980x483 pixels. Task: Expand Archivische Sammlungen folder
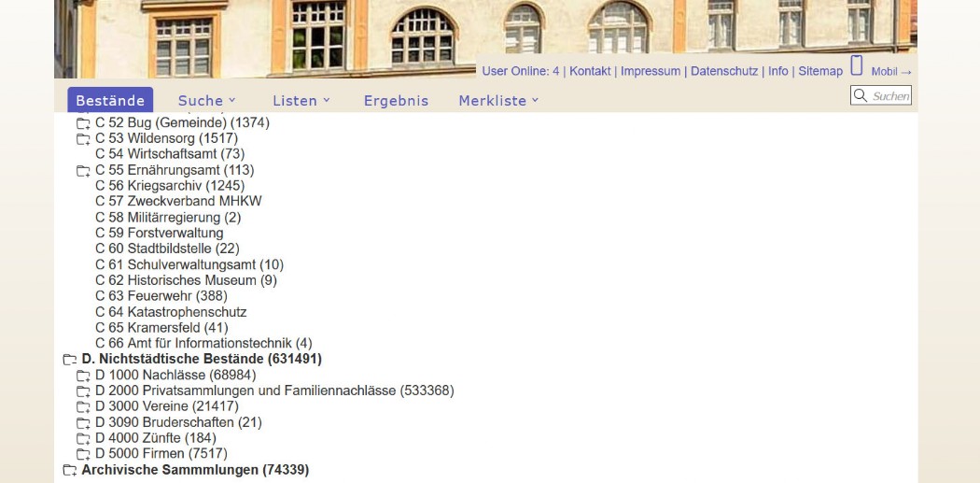point(68,470)
